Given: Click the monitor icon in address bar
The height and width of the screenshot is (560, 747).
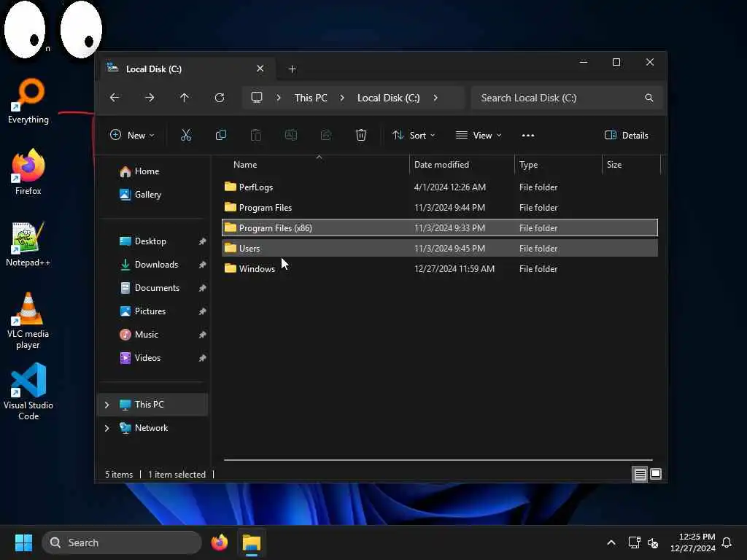Looking at the screenshot, I should point(257,98).
